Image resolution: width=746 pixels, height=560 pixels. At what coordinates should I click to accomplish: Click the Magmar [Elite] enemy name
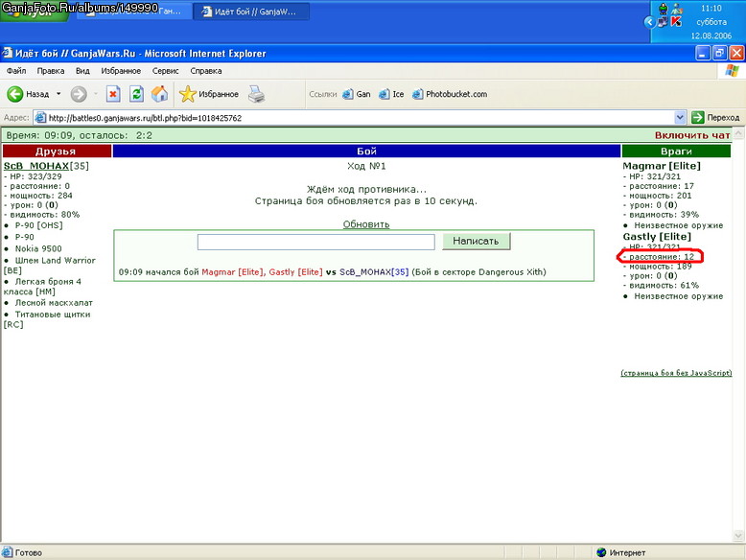pos(662,166)
